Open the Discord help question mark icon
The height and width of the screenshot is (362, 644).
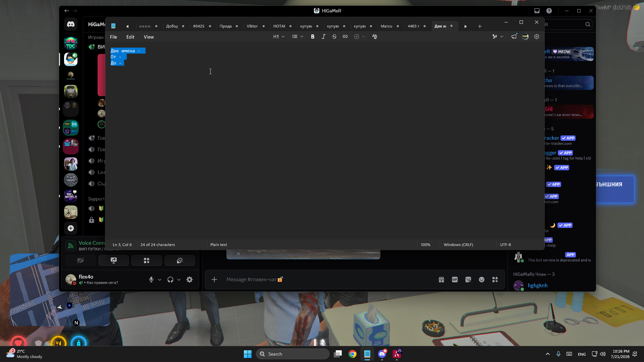[549, 11]
